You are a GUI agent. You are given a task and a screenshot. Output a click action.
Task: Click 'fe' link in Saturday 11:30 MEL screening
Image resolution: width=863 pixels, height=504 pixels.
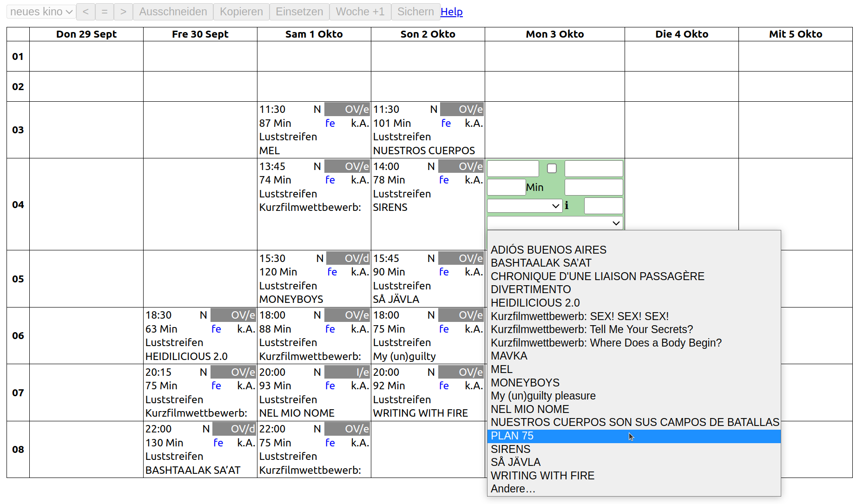330,123
